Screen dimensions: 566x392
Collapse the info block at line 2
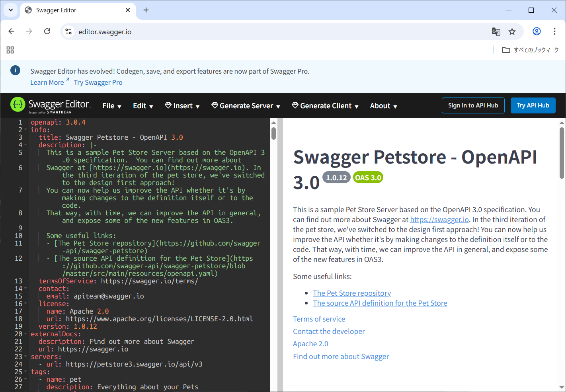tap(25, 130)
